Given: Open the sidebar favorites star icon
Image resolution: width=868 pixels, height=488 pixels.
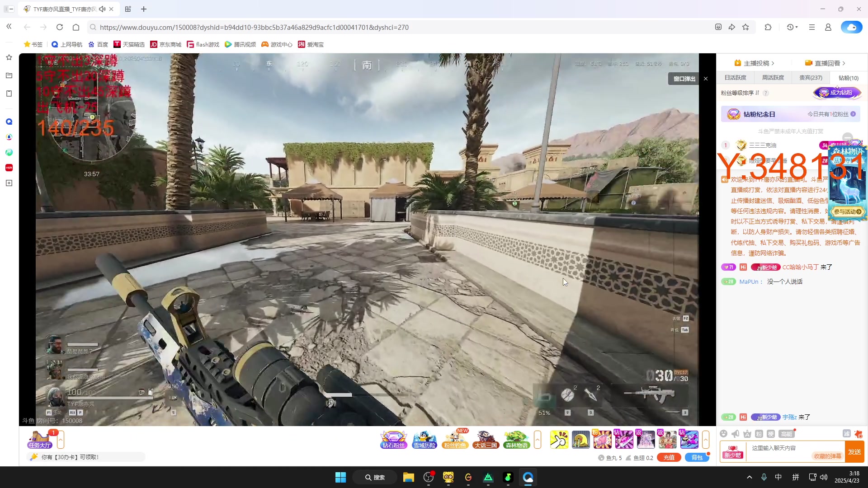Looking at the screenshot, I should click(9, 57).
